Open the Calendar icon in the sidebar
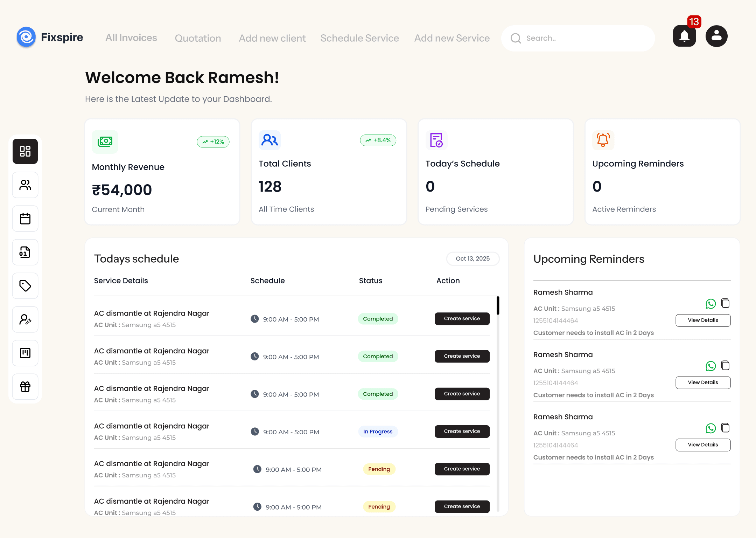This screenshot has height=538, width=756. (25, 219)
